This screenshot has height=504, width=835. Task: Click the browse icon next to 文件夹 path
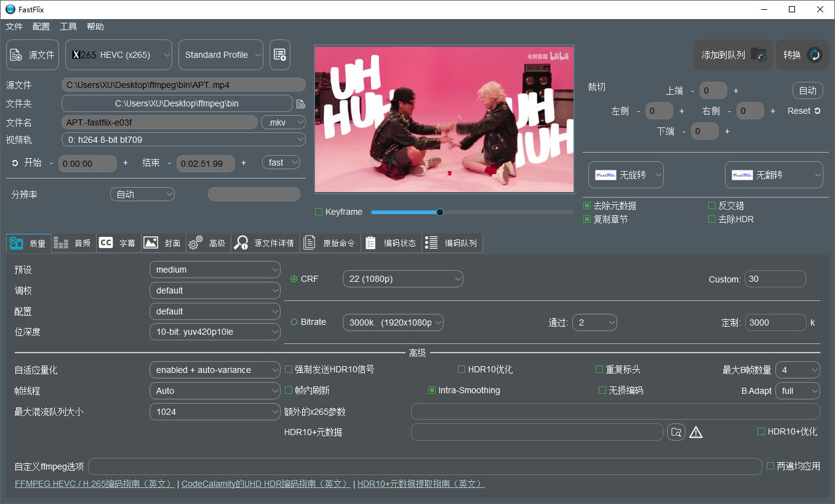301,103
